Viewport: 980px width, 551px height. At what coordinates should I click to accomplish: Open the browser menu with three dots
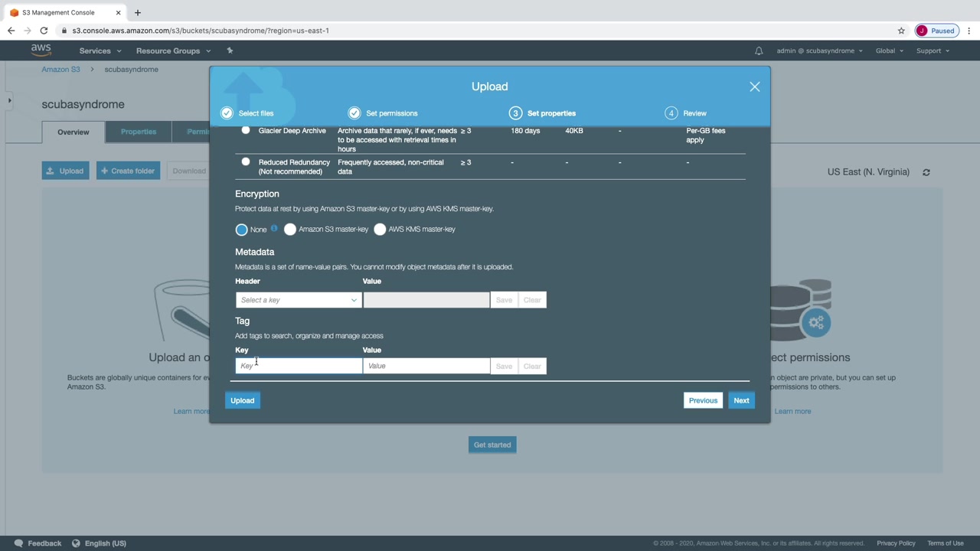click(x=969, y=31)
